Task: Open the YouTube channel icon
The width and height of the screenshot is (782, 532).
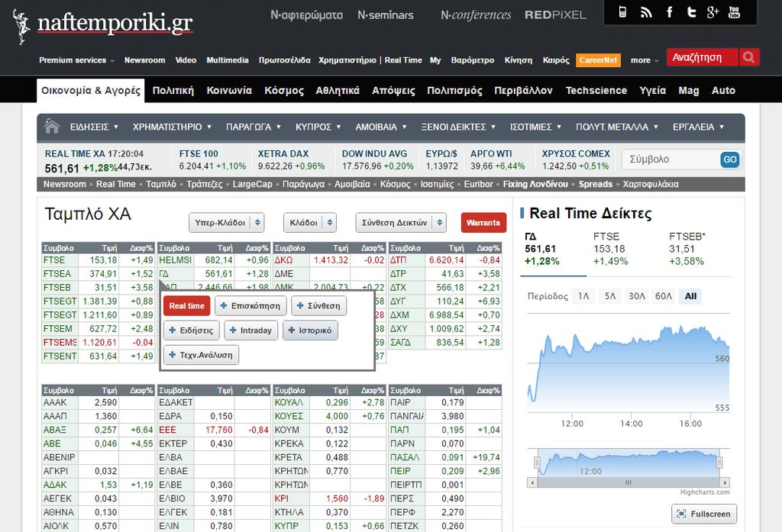Action: (734, 12)
